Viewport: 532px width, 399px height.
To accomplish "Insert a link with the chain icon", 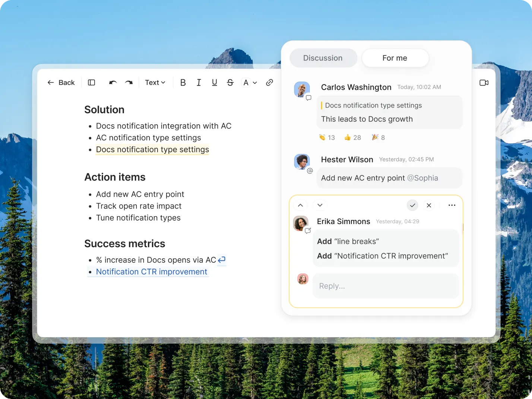I will 269,83.
